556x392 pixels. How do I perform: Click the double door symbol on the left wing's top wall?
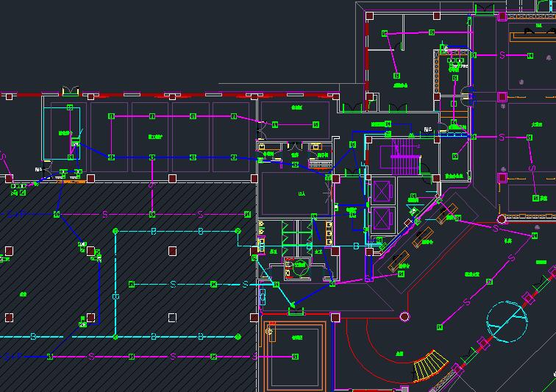[70, 91]
